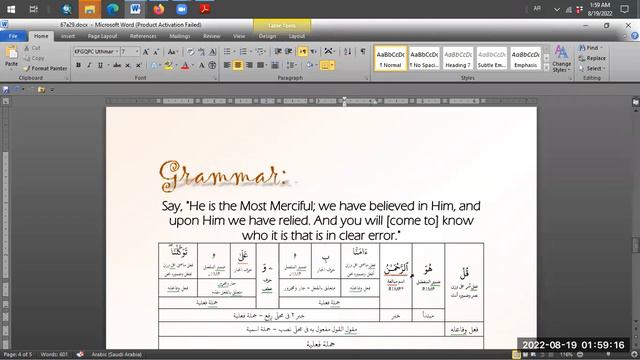Click the Shrink Font icon
The image size is (640, 360).
click(x=156, y=52)
